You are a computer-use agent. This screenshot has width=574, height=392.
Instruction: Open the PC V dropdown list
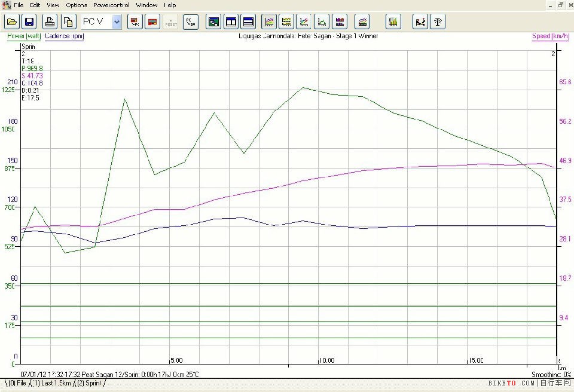click(x=117, y=22)
